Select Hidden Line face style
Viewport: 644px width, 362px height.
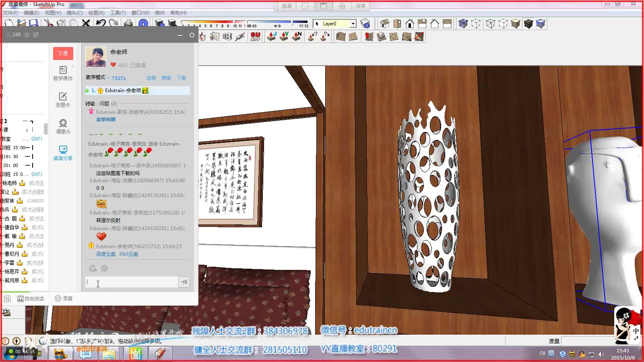(503, 24)
